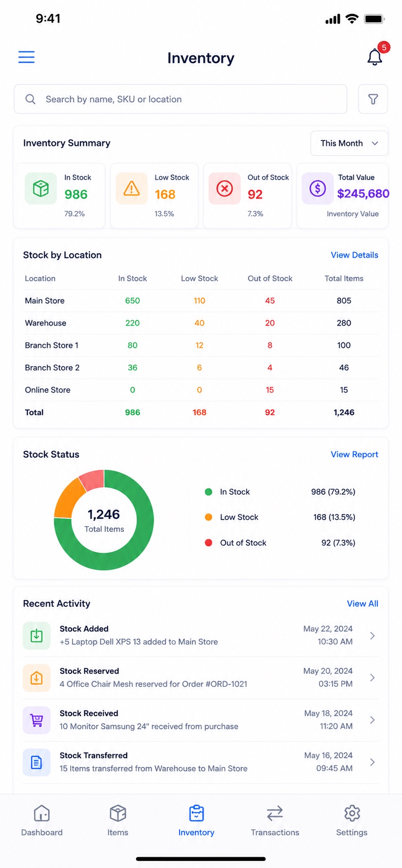Select the Main Store row label

click(x=45, y=301)
